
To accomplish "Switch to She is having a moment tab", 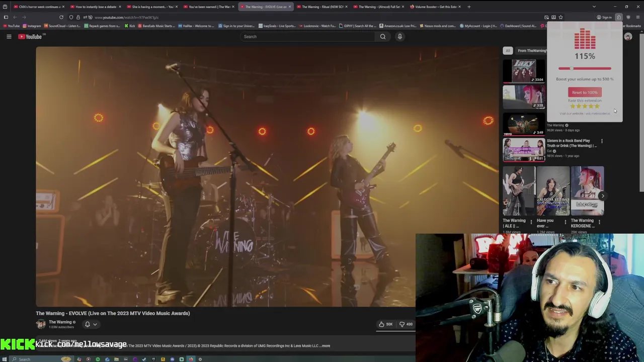I will pos(152,7).
